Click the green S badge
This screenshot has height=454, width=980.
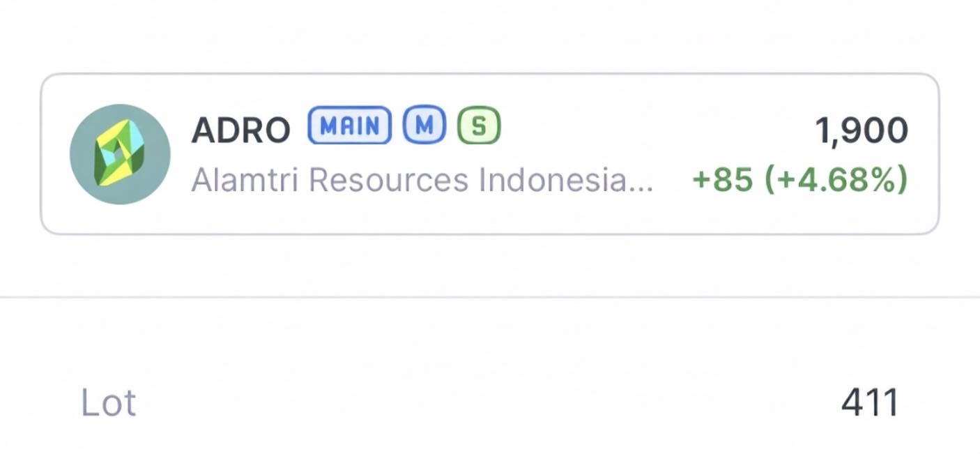479,126
